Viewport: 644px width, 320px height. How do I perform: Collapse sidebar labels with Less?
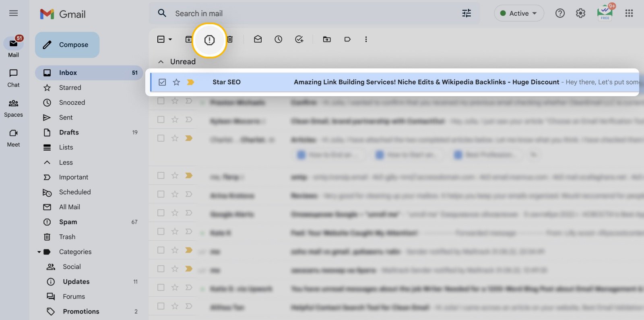click(x=66, y=162)
